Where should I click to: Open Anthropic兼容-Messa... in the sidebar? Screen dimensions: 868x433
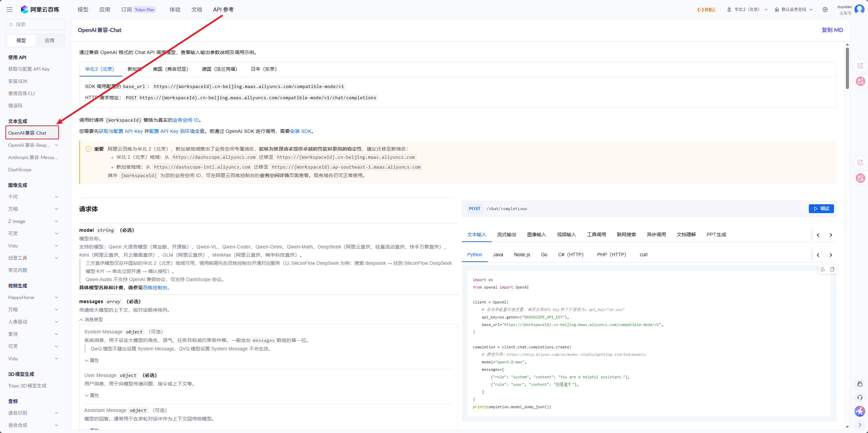(x=33, y=157)
